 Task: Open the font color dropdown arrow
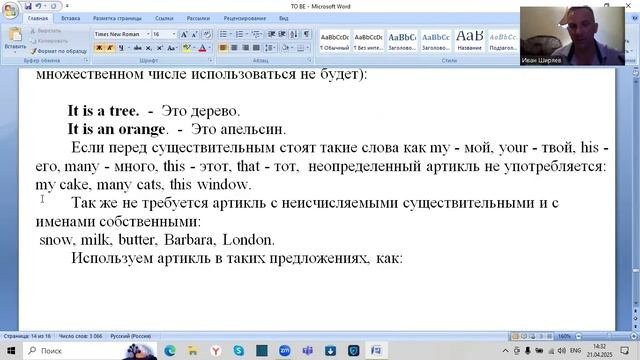[x=210, y=48]
